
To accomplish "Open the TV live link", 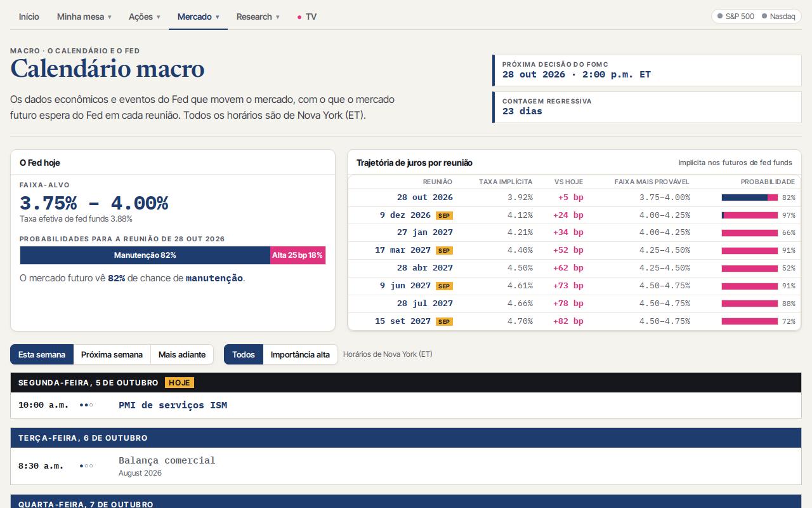I will pos(307,17).
